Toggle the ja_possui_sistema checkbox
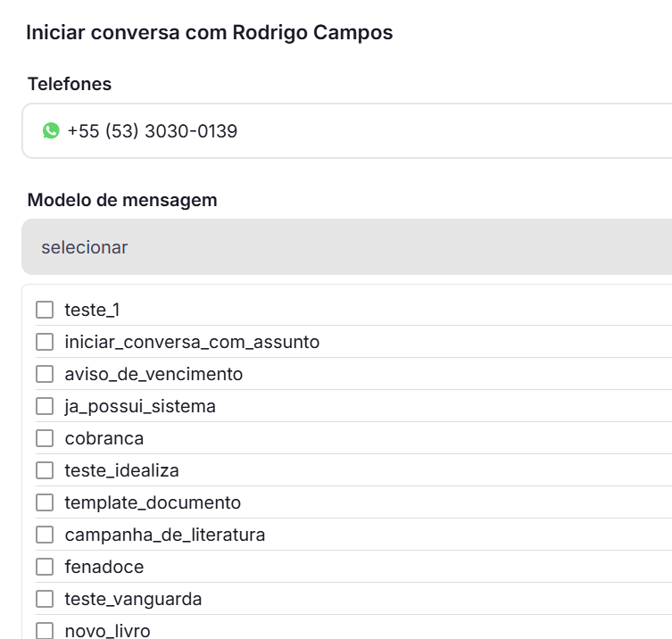The image size is (672, 639). point(45,406)
